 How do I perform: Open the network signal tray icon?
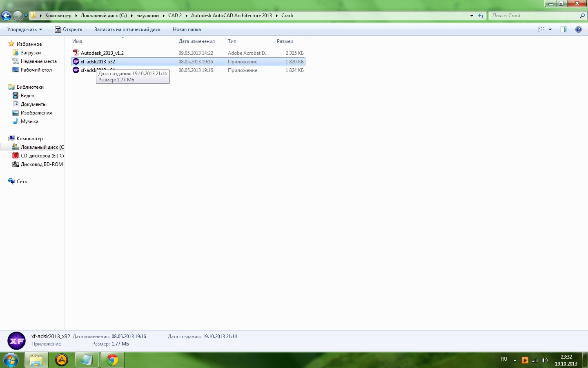tap(535, 360)
